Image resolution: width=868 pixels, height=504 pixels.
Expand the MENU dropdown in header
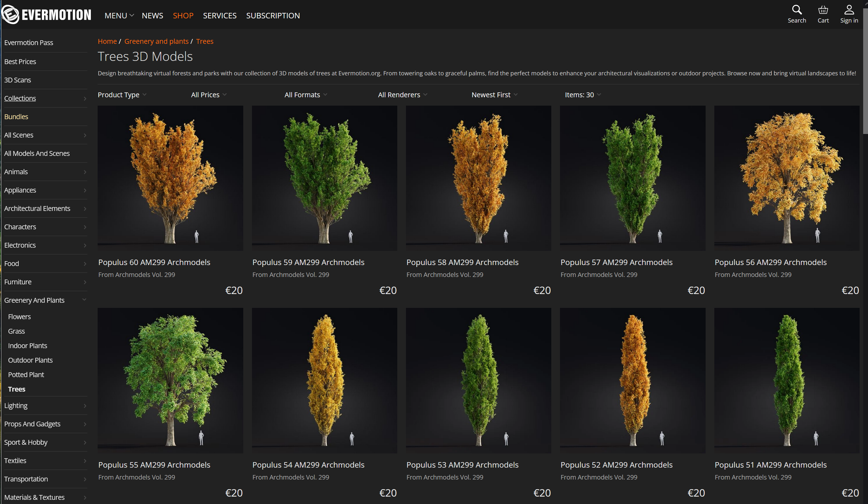pyautogui.click(x=119, y=15)
